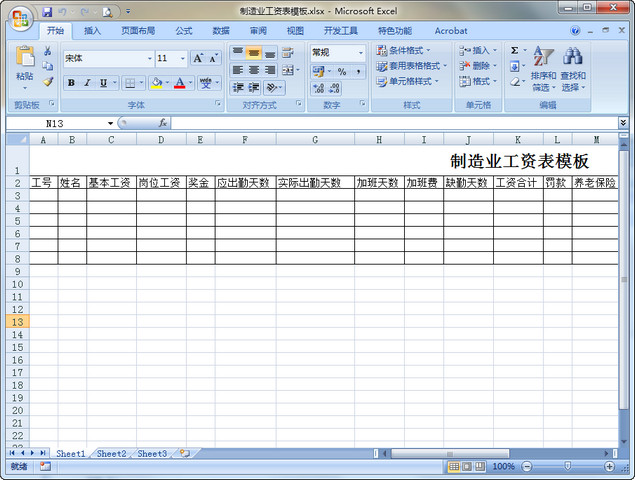Insert a new worksheet tab

[x=183, y=454]
